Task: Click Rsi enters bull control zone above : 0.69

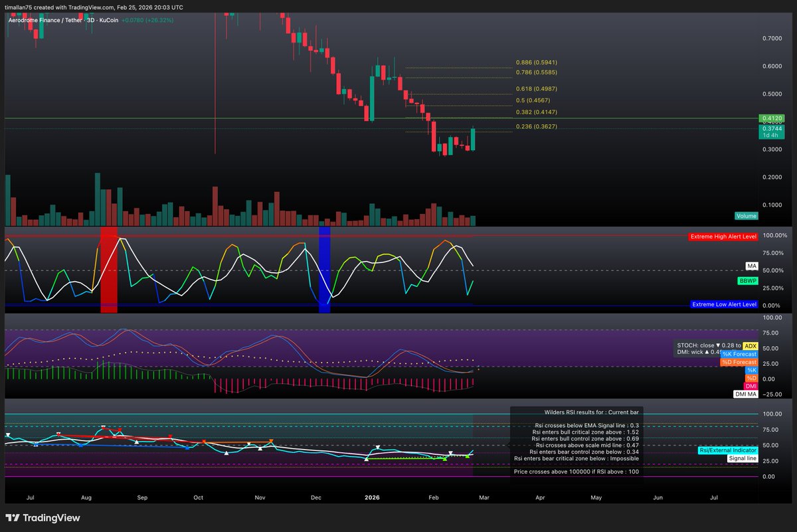Action: (586, 438)
